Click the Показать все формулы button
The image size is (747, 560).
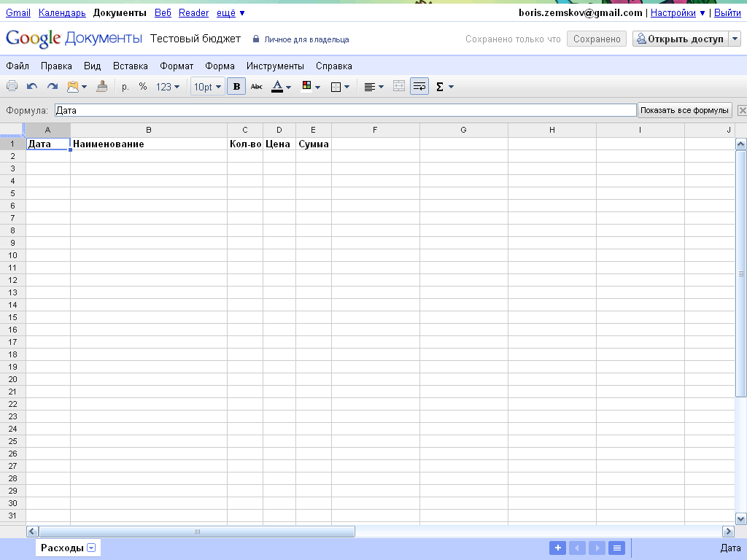pyautogui.click(x=684, y=110)
